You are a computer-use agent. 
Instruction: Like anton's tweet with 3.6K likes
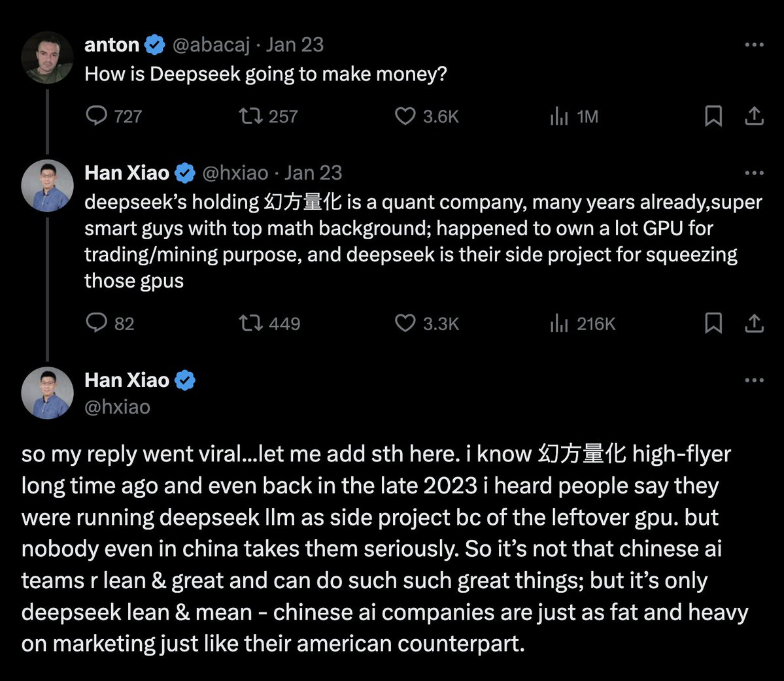pos(405,116)
